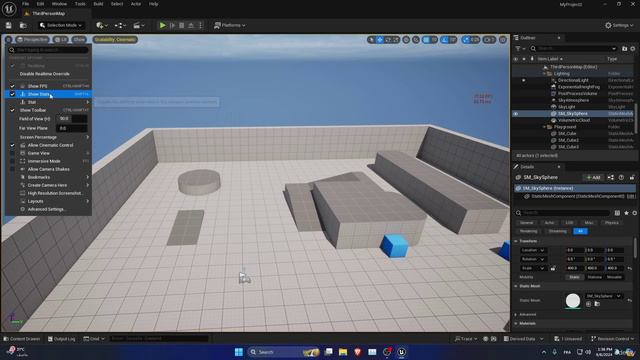Toggle the favorites star filter in Details
This screenshot has width=640, height=360.
click(627, 213)
